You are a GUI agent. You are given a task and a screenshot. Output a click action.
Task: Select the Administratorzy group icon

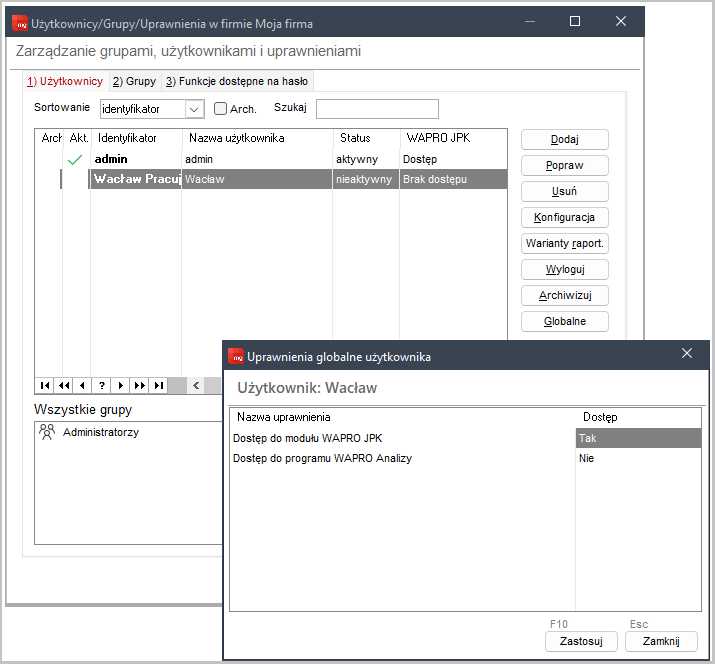coord(46,432)
